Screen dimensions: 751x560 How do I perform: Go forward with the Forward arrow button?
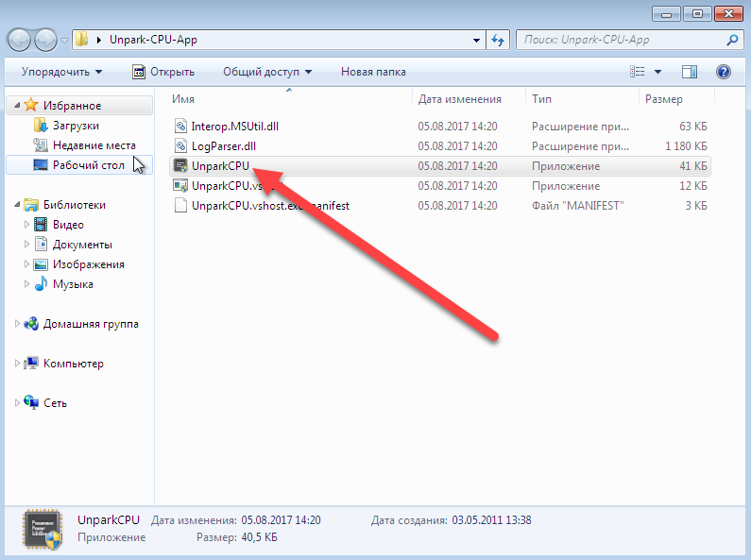[x=46, y=41]
